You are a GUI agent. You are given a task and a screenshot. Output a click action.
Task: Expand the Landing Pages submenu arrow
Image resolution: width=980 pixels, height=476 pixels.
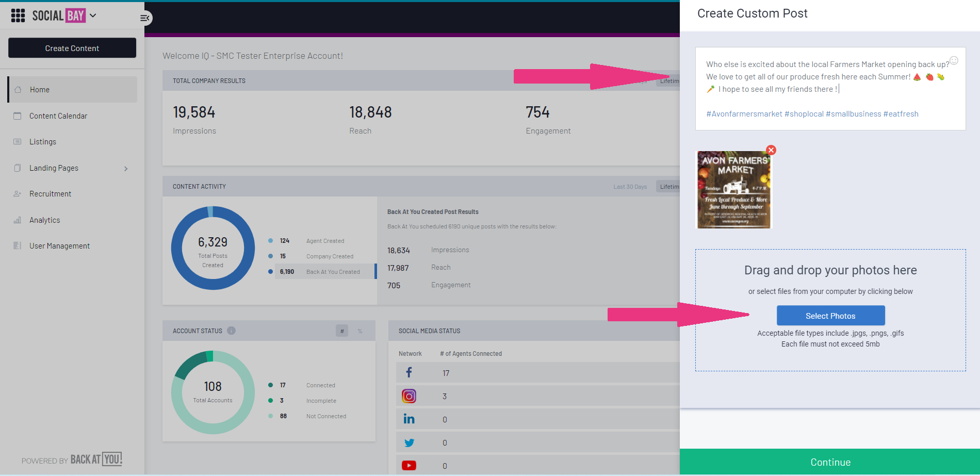pos(126,168)
